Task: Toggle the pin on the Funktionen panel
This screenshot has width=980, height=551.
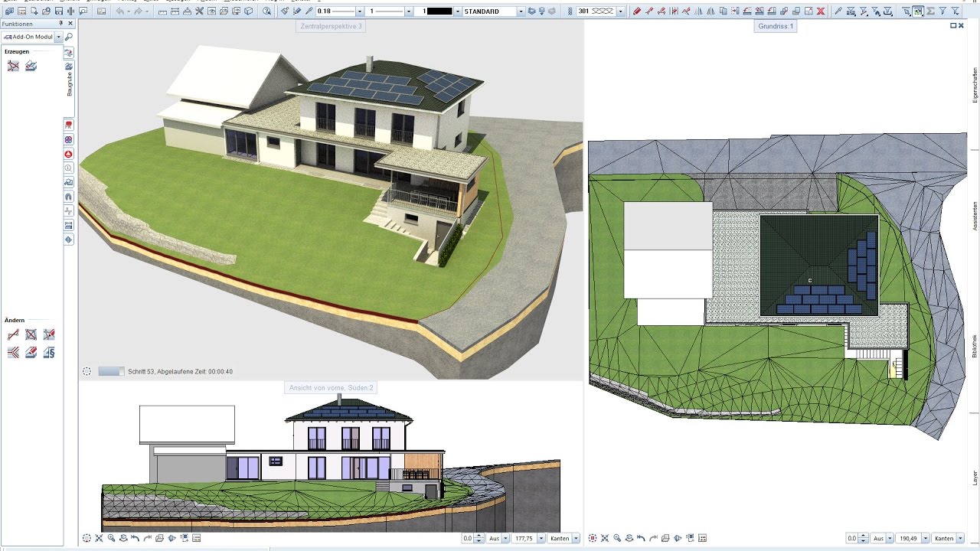Action: (62, 24)
